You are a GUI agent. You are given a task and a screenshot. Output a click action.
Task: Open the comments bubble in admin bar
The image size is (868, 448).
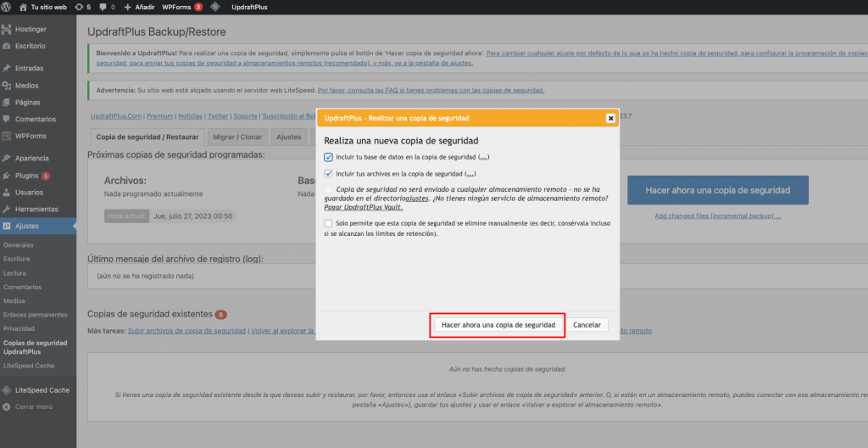(103, 7)
